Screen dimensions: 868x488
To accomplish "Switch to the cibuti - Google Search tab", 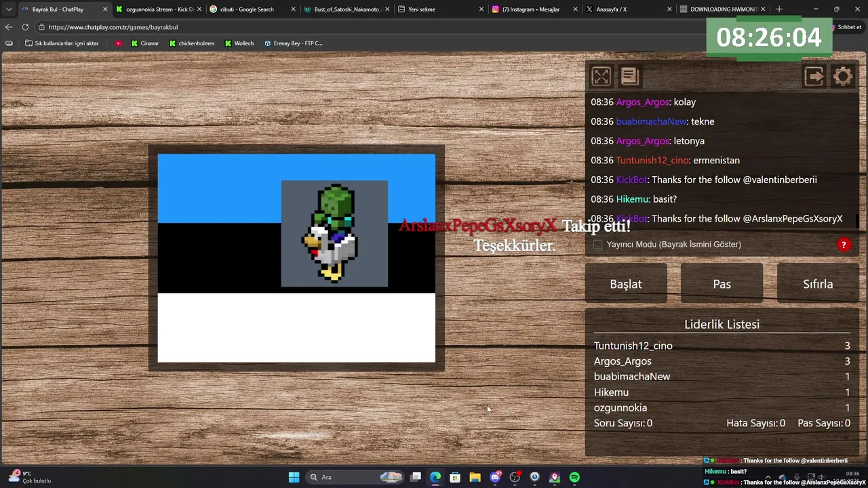I will 247,9.
